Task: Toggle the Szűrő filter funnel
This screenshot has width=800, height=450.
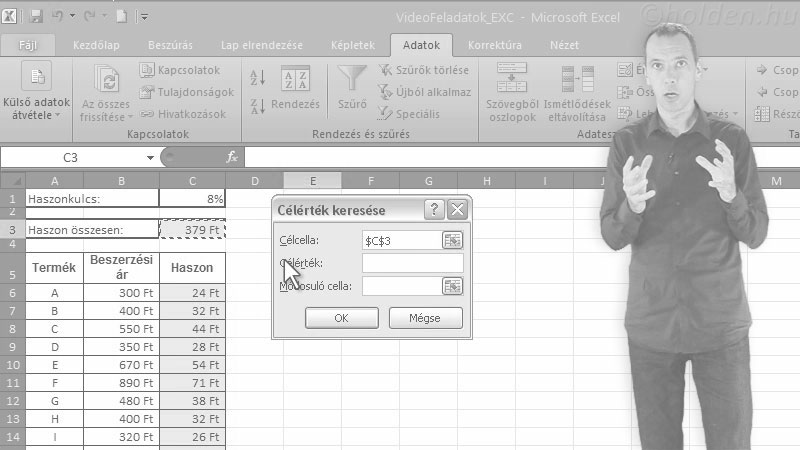Action: [x=352, y=87]
